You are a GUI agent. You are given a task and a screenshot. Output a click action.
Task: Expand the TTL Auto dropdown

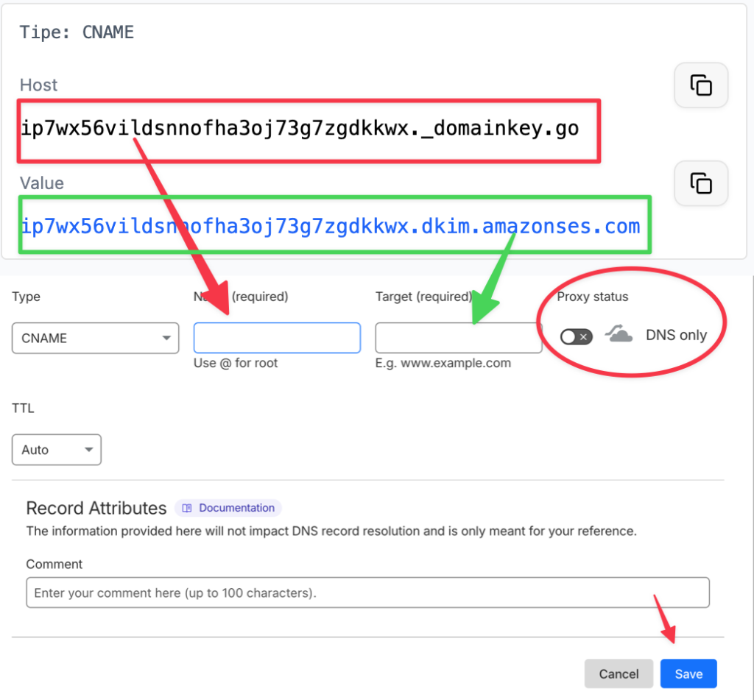[56, 450]
